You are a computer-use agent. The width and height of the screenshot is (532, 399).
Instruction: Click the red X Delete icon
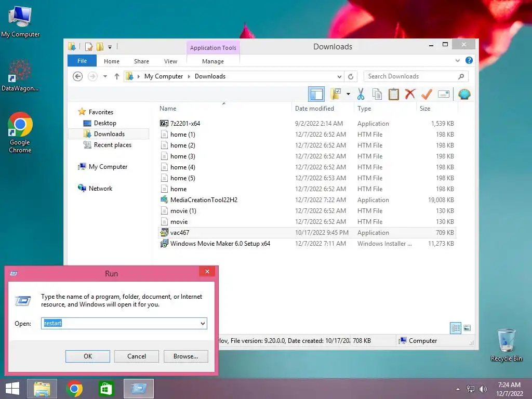point(410,94)
